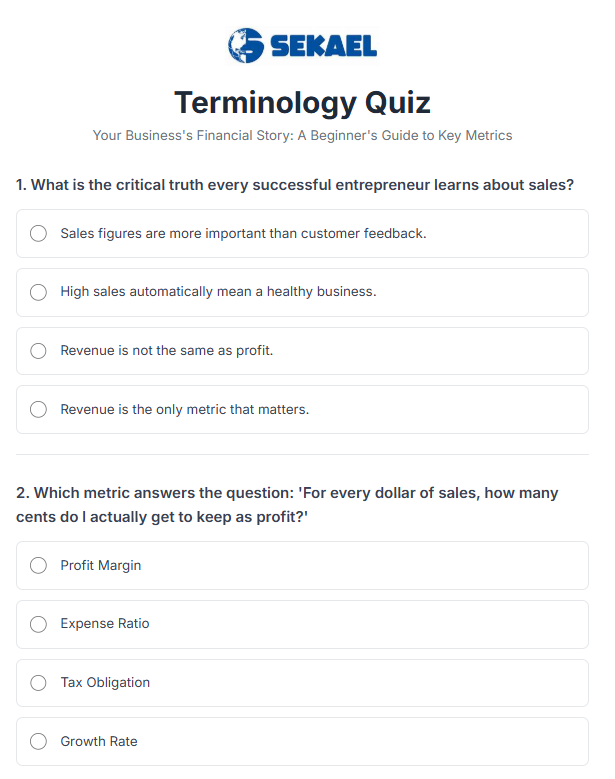Click question 1 text about critical truth

pos(295,185)
